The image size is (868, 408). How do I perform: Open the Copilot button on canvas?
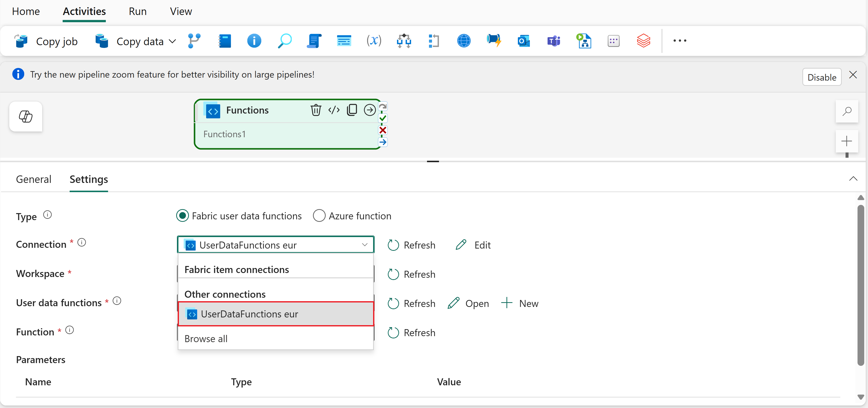pyautogui.click(x=26, y=117)
